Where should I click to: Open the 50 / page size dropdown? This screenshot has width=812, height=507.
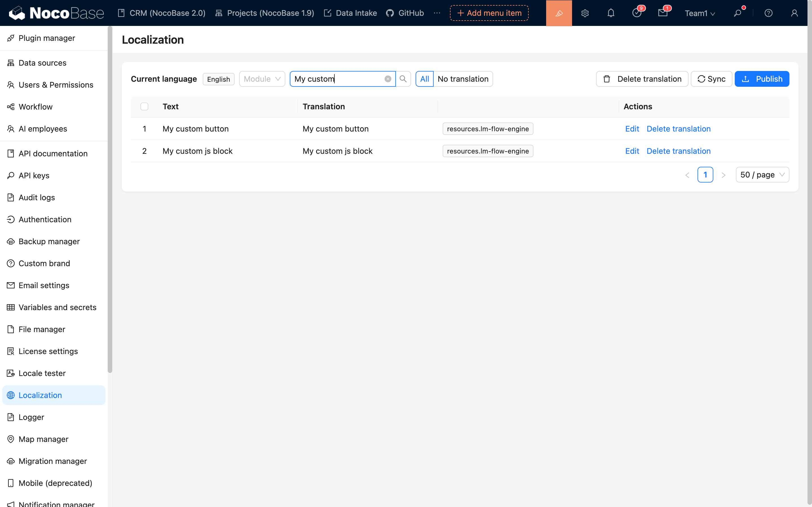pos(762,175)
